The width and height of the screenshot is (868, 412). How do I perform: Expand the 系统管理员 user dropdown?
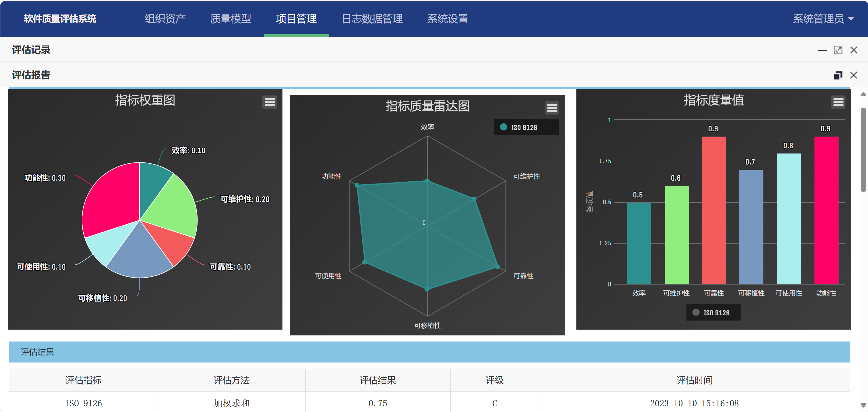822,19
